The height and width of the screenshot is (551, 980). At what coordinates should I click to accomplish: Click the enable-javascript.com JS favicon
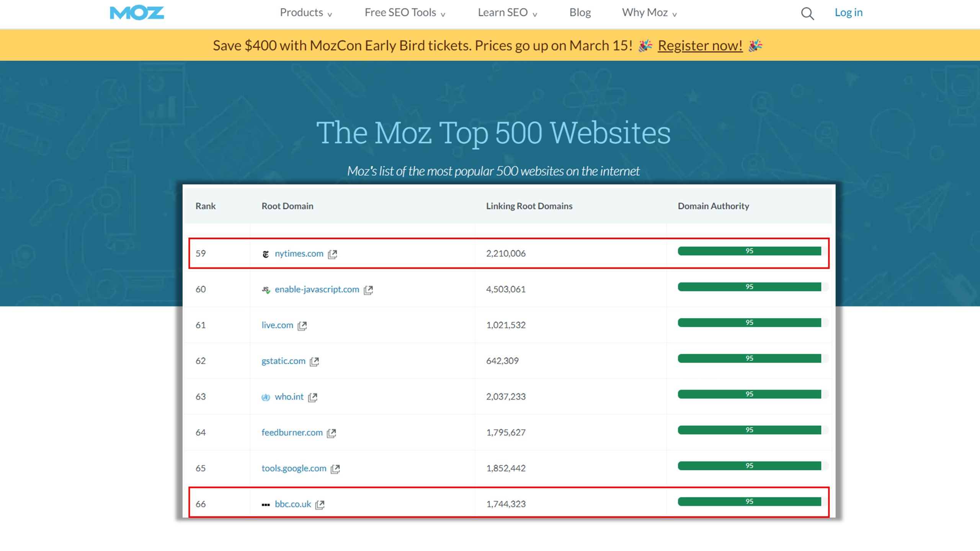click(x=266, y=290)
